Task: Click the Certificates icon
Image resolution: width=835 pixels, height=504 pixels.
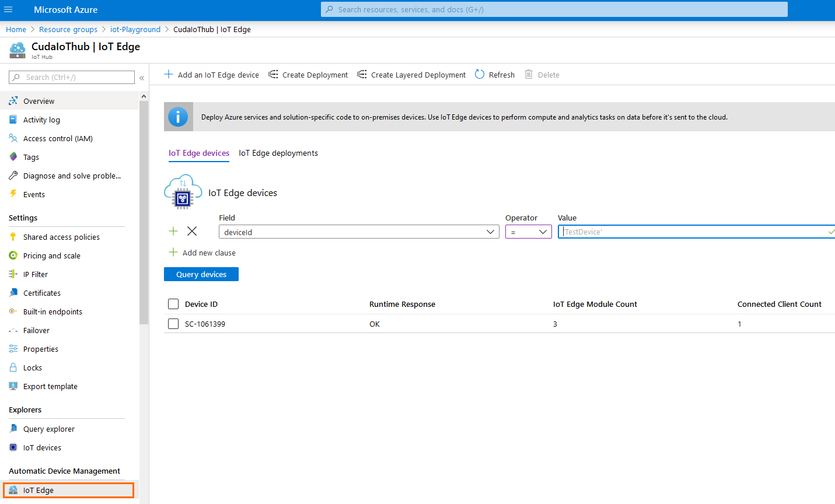Action: click(x=13, y=293)
